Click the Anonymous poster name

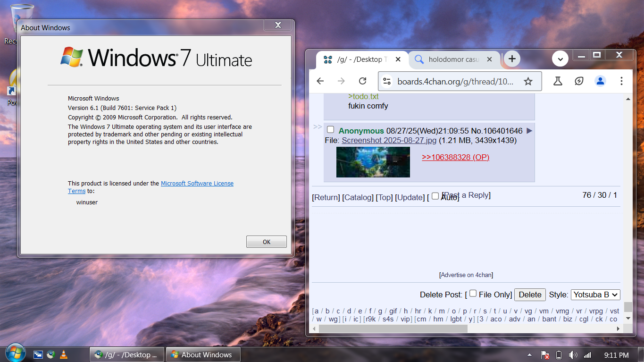click(361, 131)
